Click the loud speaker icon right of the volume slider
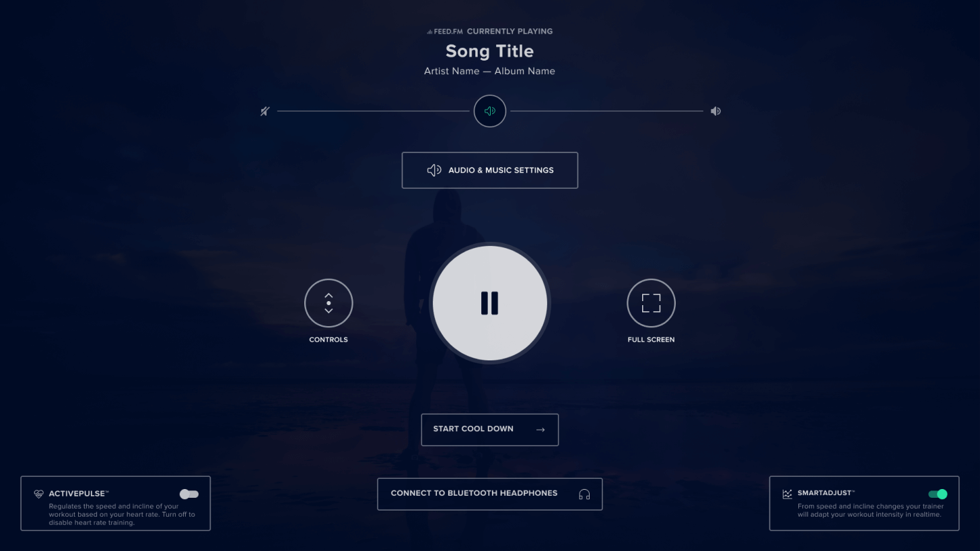980x551 pixels. [715, 111]
